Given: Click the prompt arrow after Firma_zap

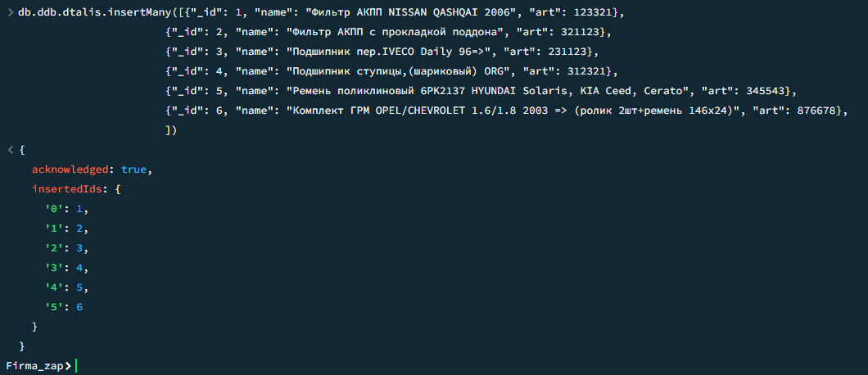Looking at the screenshot, I should pos(67,365).
